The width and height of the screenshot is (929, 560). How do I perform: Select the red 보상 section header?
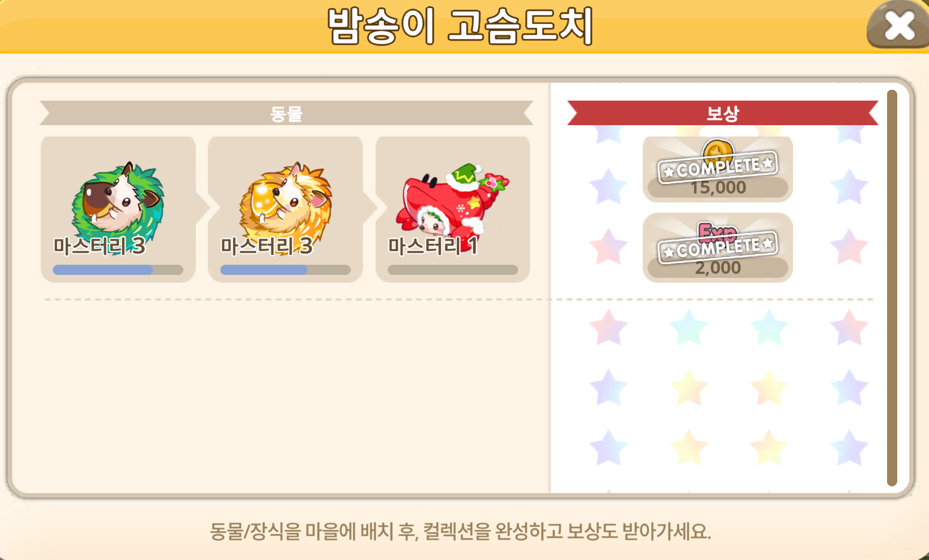click(x=722, y=113)
